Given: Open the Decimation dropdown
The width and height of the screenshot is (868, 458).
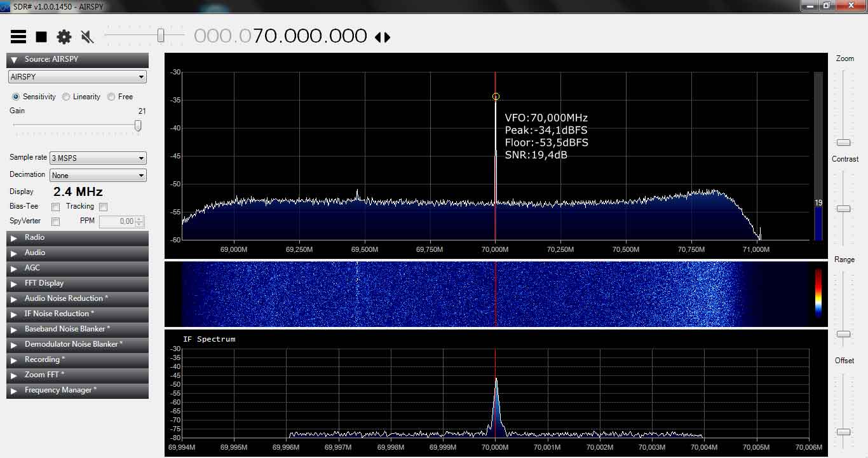Looking at the screenshot, I should [98, 176].
